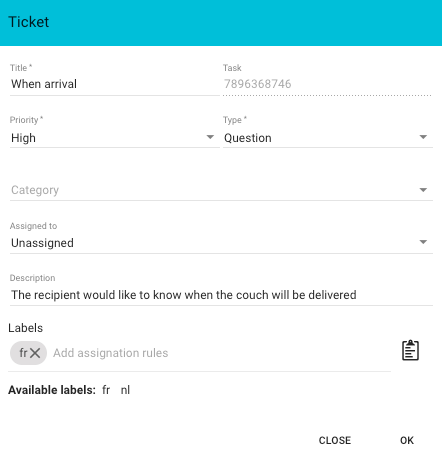The height and width of the screenshot is (453, 442).
Task: Add the available label nl
Action: point(125,390)
